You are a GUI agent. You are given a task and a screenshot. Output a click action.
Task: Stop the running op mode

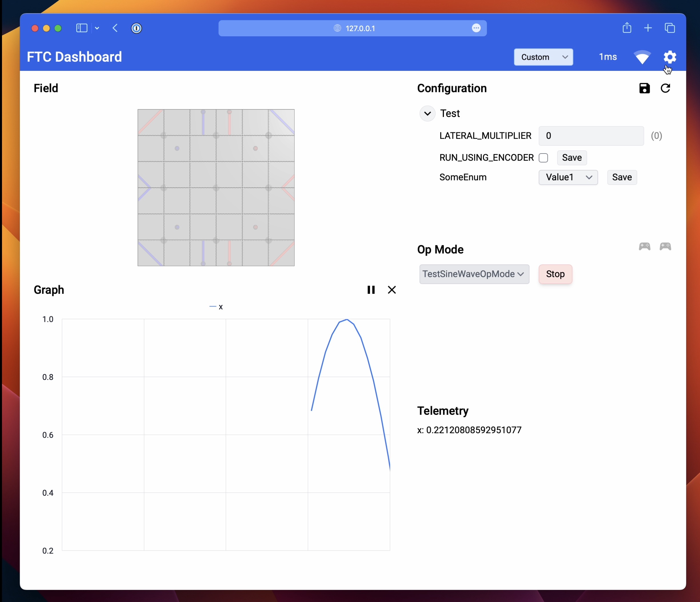(x=555, y=274)
